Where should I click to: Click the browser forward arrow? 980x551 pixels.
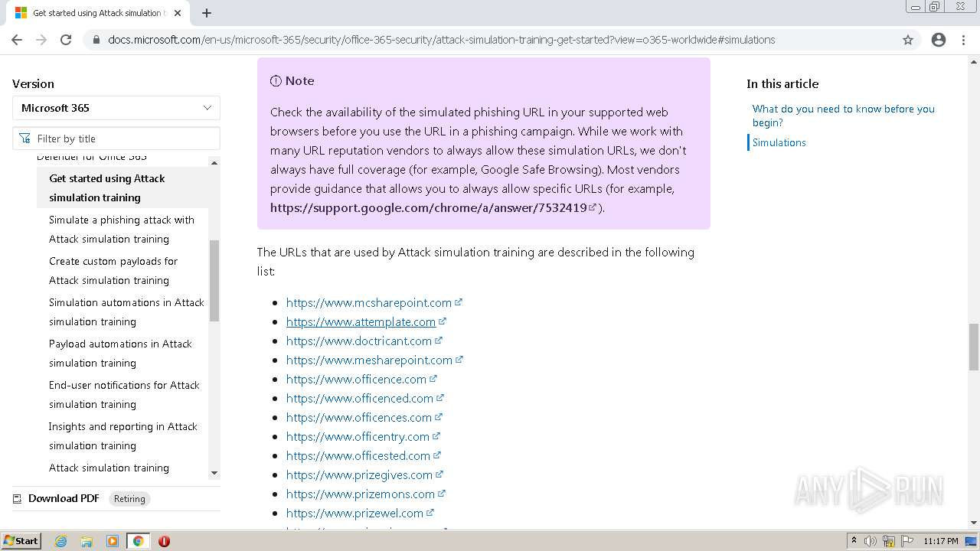pos(41,40)
